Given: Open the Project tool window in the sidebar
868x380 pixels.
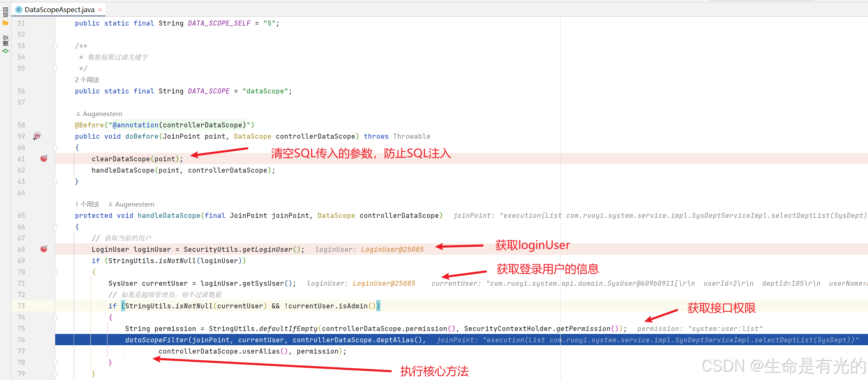Looking at the screenshot, I should [x=5, y=16].
